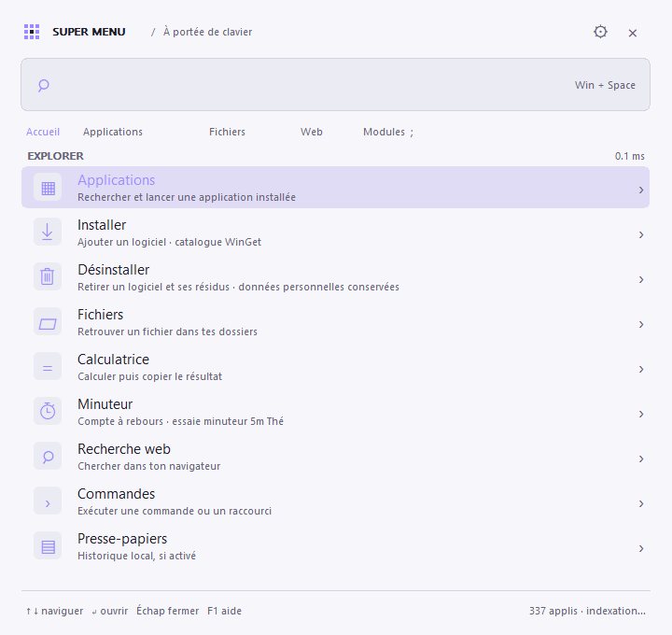Screen dimensions: 672x635
Task: Click 'Historique local, si activé' text
Action: pos(136,556)
